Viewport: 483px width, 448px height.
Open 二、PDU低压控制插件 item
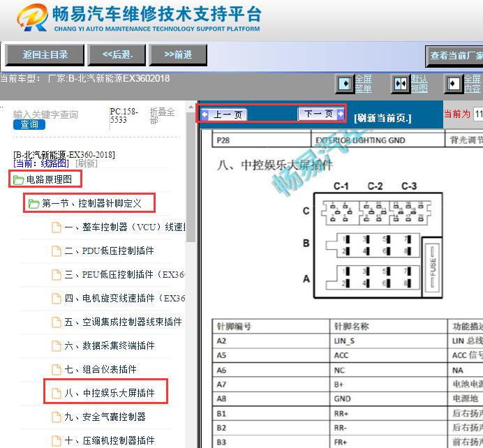[x=109, y=251]
